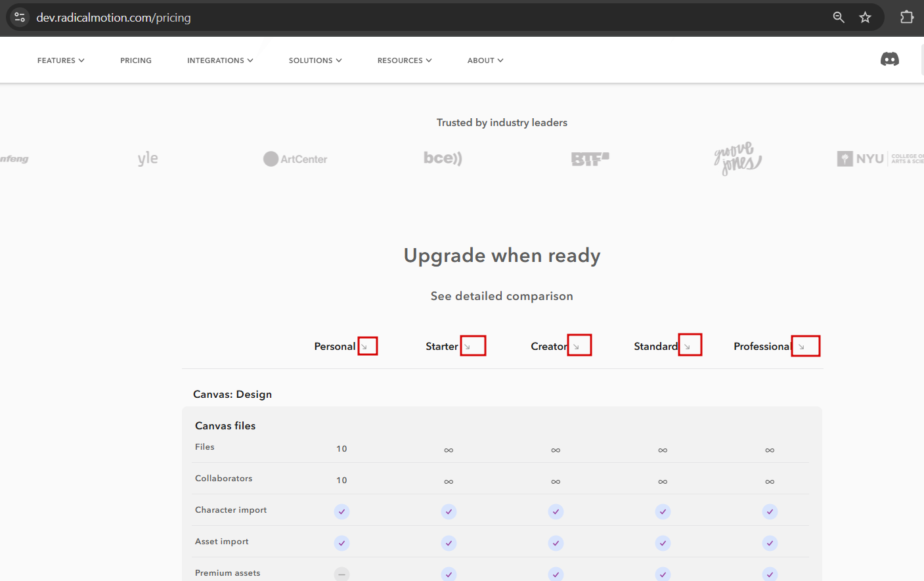924x581 pixels.
Task: Click the Character import checkmark under Standard
Action: [x=663, y=511]
